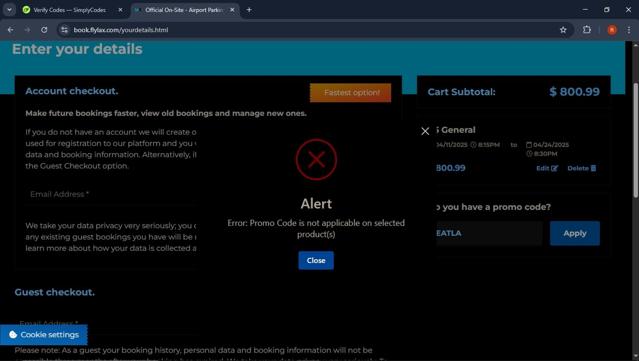Open the Chrome three-dot menu
The height and width of the screenshot is (361, 639).
tap(629, 30)
